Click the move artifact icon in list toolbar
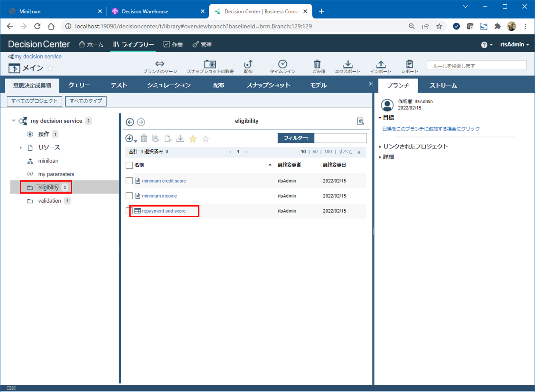This screenshot has height=392, width=535. click(x=168, y=138)
